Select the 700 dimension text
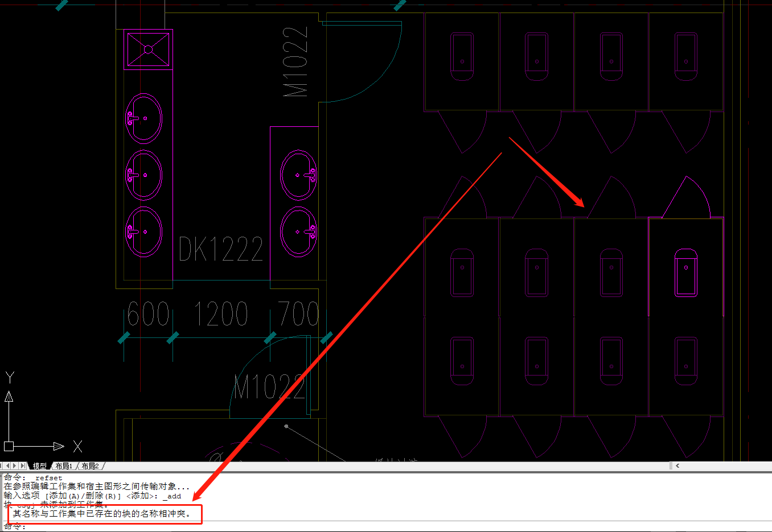Screen dimensions: 772x532 [x=298, y=314]
